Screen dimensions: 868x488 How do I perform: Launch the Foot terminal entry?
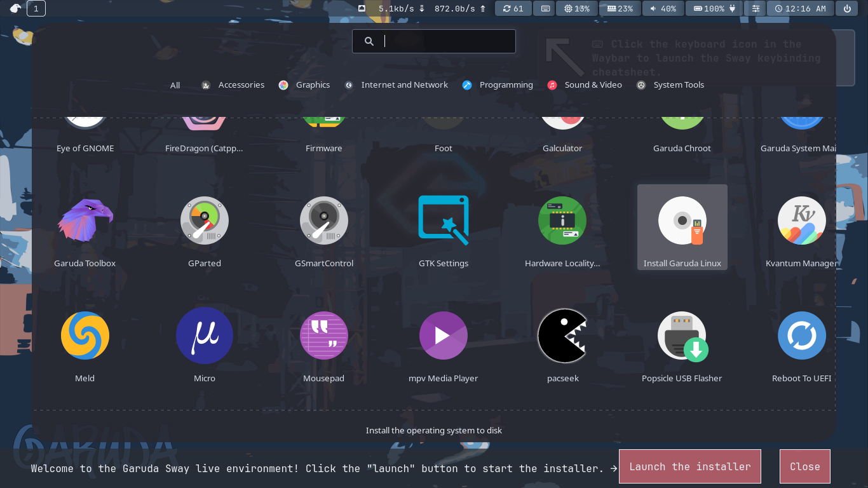pos(444,137)
